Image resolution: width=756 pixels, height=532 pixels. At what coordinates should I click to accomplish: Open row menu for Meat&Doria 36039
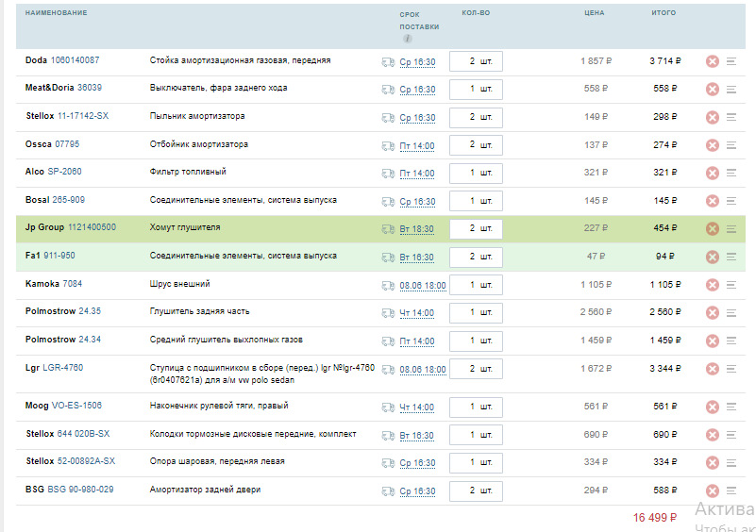pos(731,90)
